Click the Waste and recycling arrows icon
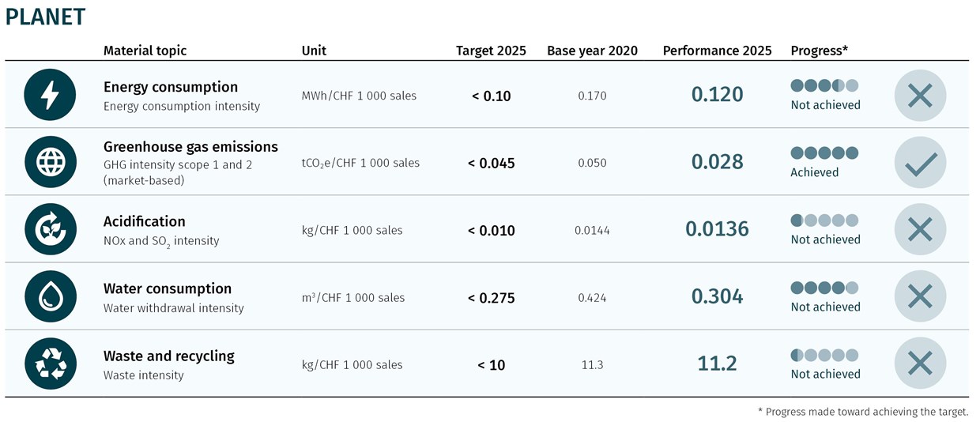The width and height of the screenshot is (980, 422). click(x=50, y=364)
